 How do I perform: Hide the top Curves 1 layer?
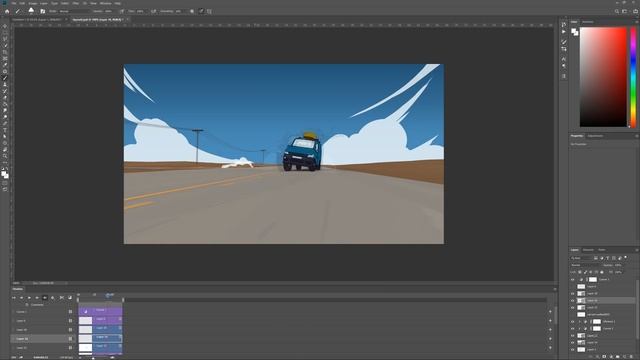[x=572, y=280]
